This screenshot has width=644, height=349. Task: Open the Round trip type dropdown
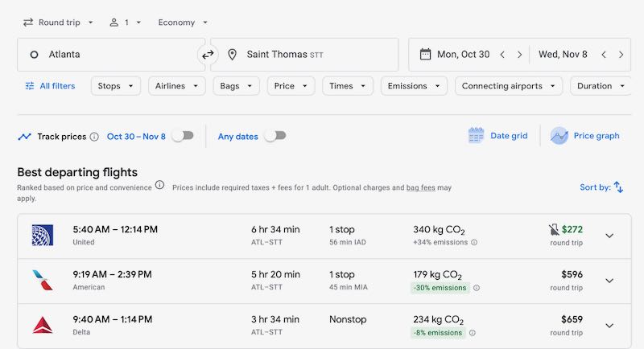(x=58, y=23)
